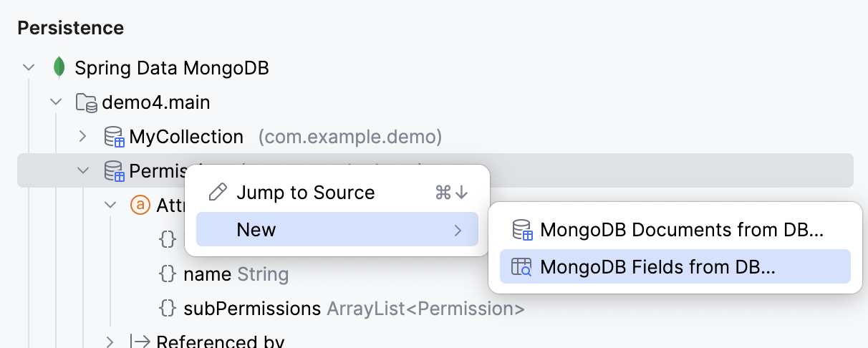Choose Jump to Source from context menu
868x348 pixels.
coord(306,193)
